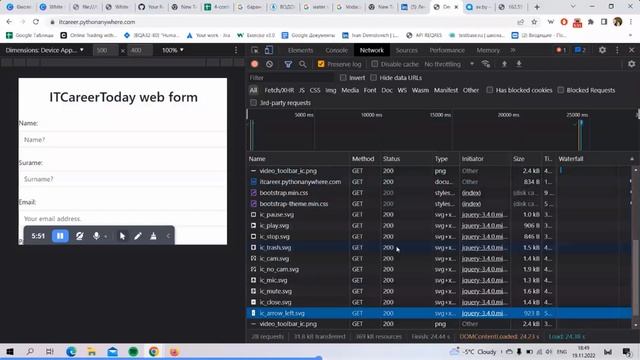
Task: Filter requests by Img
Action: (331, 90)
